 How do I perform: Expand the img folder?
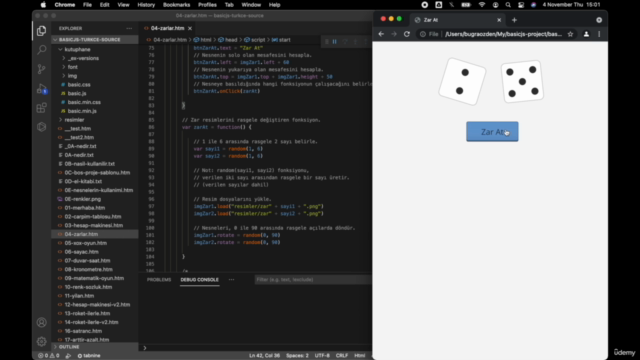(x=72, y=76)
